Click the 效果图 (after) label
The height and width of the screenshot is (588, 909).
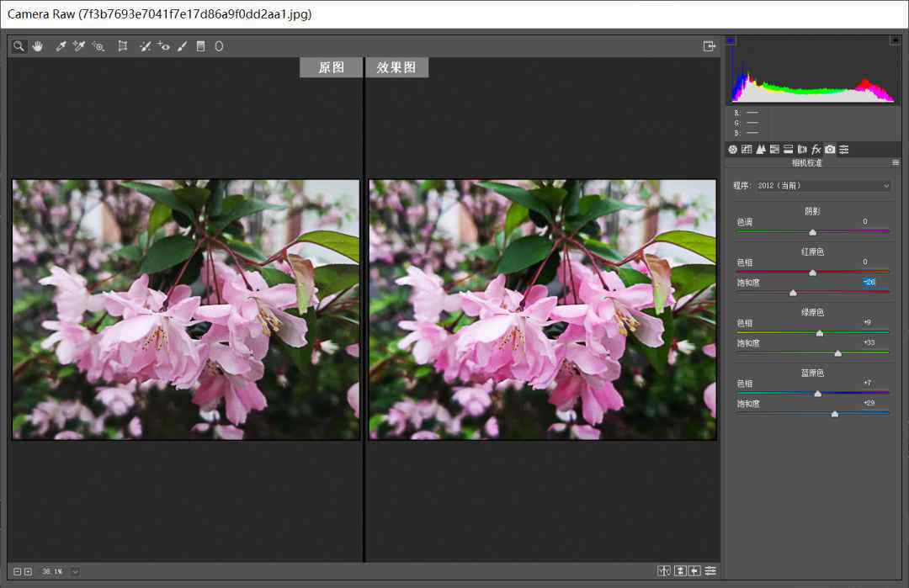(397, 67)
